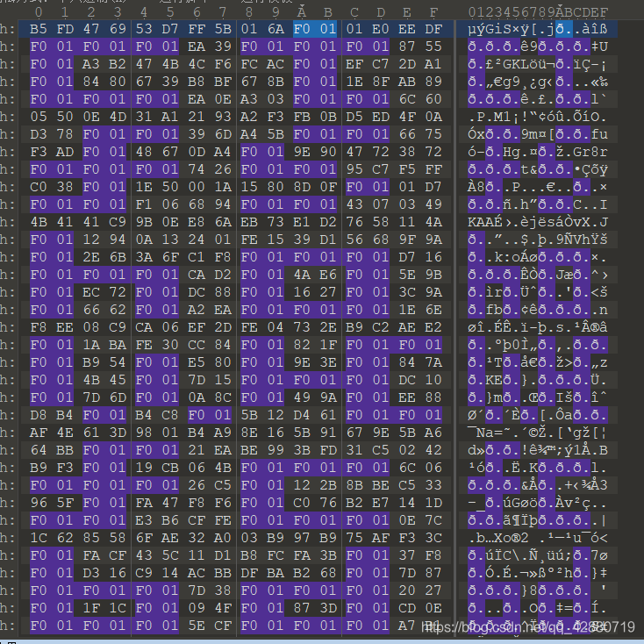Select hex byte AD
Image resolution: width=644 pixels, height=644 pixels.
(x=65, y=152)
